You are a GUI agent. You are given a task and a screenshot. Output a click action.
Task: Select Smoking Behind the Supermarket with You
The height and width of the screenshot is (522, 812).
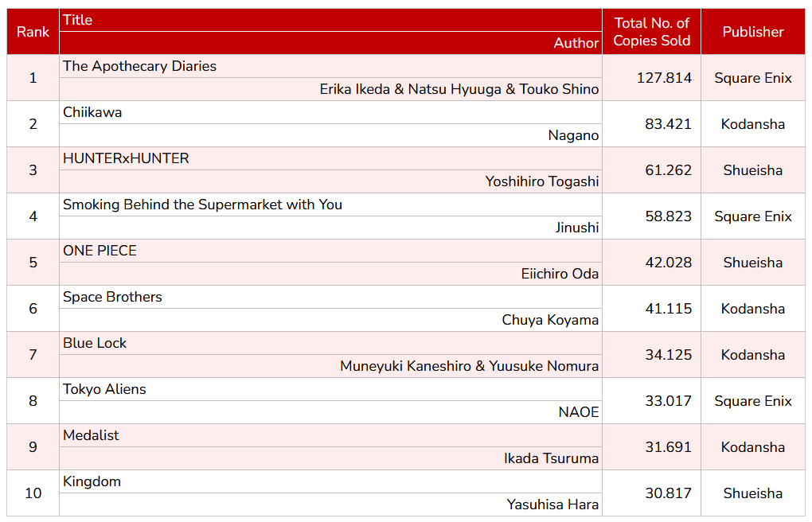coord(202,205)
